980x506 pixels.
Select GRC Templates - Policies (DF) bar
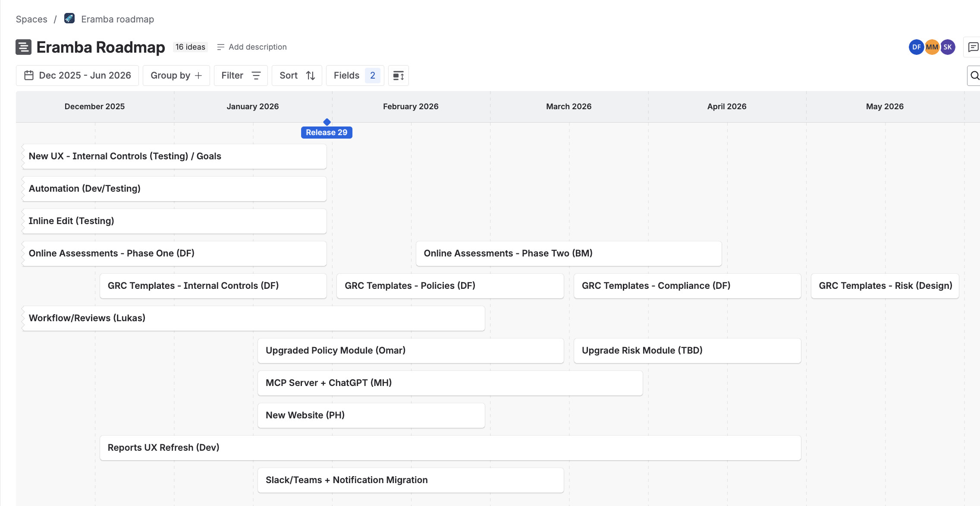click(450, 286)
